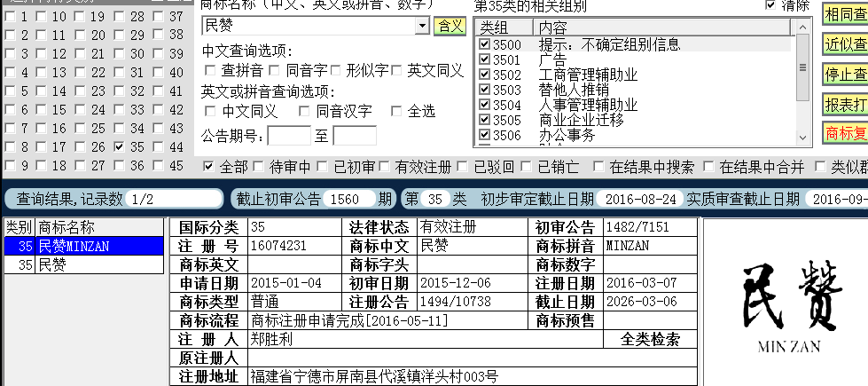Check class 45 checkbox
The height and width of the screenshot is (386, 868).
(x=158, y=166)
